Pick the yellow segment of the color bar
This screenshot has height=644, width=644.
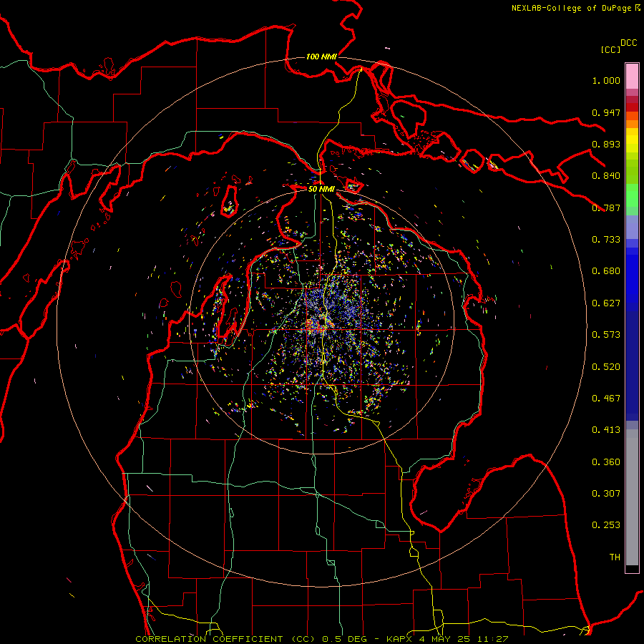[x=632, y=140]
